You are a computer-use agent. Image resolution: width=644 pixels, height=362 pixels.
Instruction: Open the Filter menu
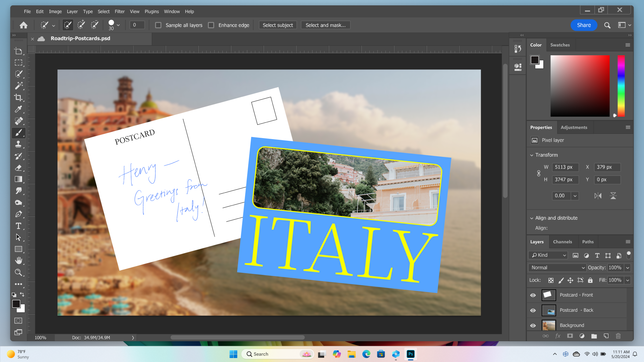pyautogui.click(x=119, y=11)
